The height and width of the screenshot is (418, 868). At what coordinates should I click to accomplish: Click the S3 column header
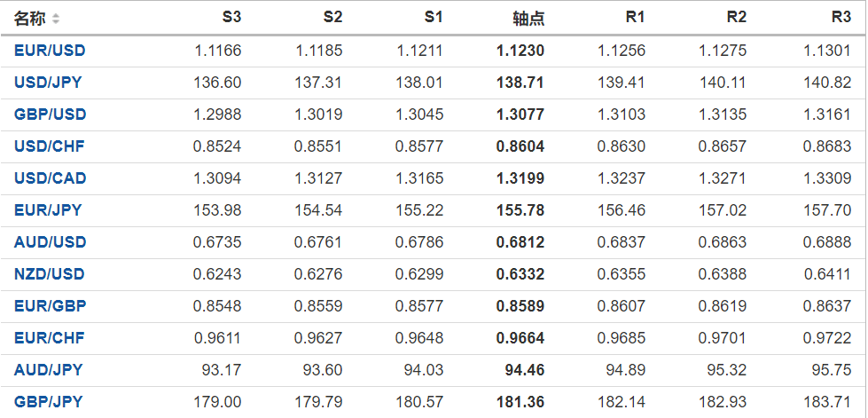[x=231, y=18]
